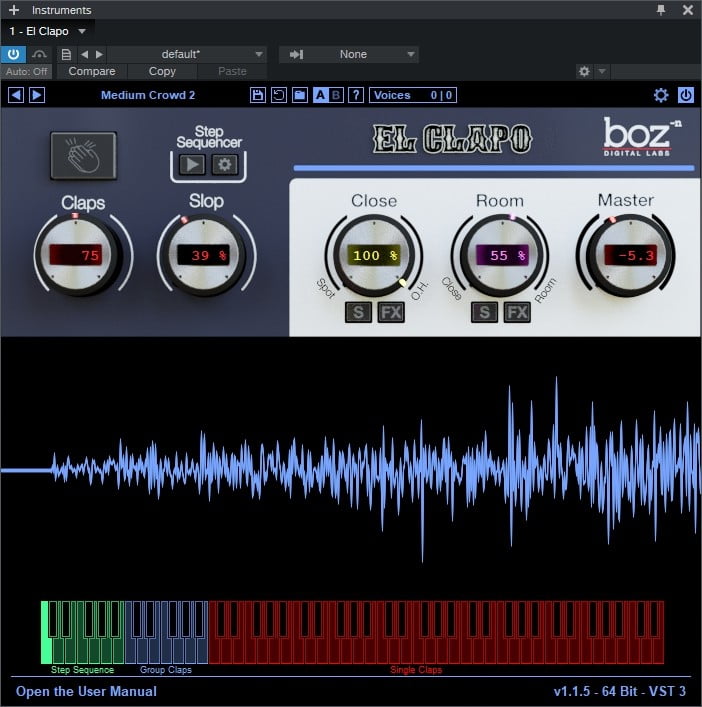The height and width of the screenshot is (707, 702).
Task: Play the Step Sequencer
Action: (193, 165)
